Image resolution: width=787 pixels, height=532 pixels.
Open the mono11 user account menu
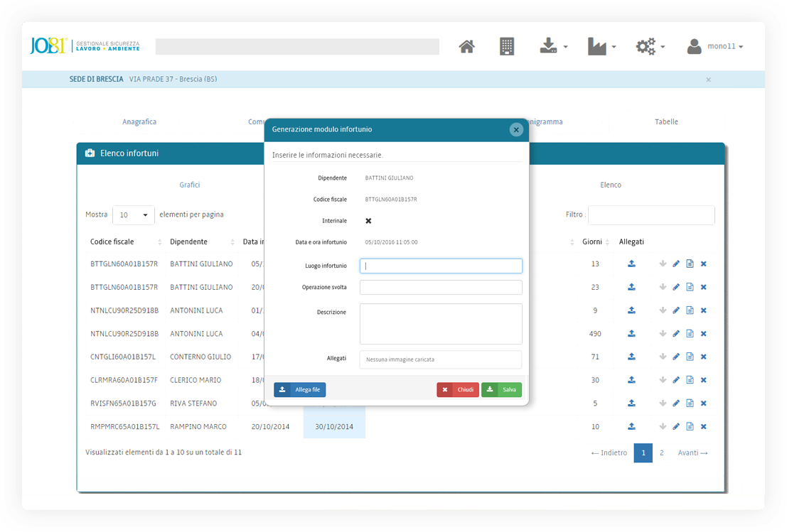click(x=719, y=45)
